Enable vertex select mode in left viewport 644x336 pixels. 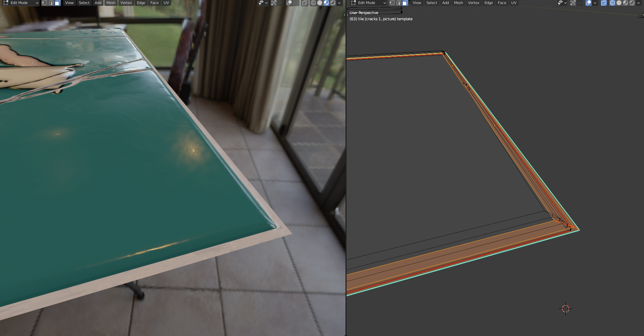point(45,3)
